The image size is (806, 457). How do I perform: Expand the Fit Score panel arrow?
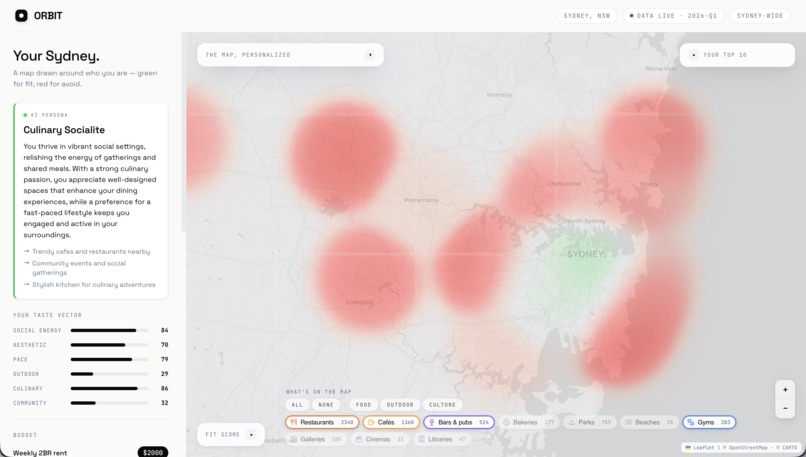(x=251, y=434)
